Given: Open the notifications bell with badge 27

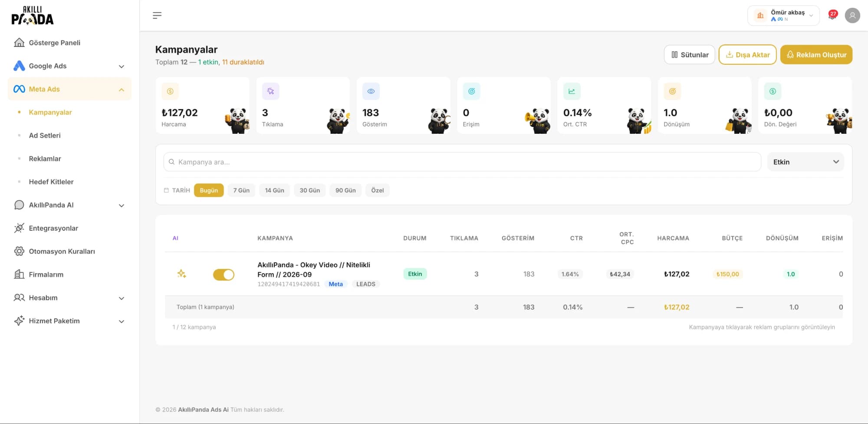Looking at the screenshot, I should pyautogui.click(x=832, y=15).
